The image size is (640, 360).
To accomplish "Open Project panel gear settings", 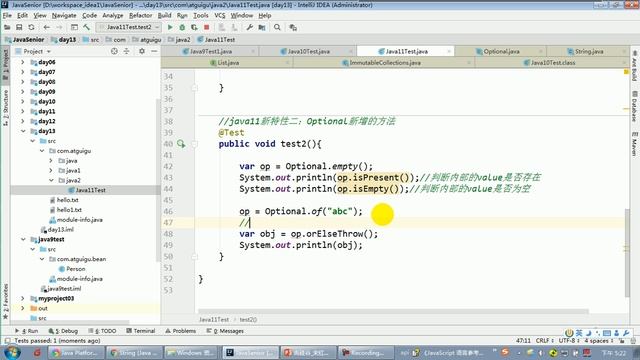I will point(142,51).
